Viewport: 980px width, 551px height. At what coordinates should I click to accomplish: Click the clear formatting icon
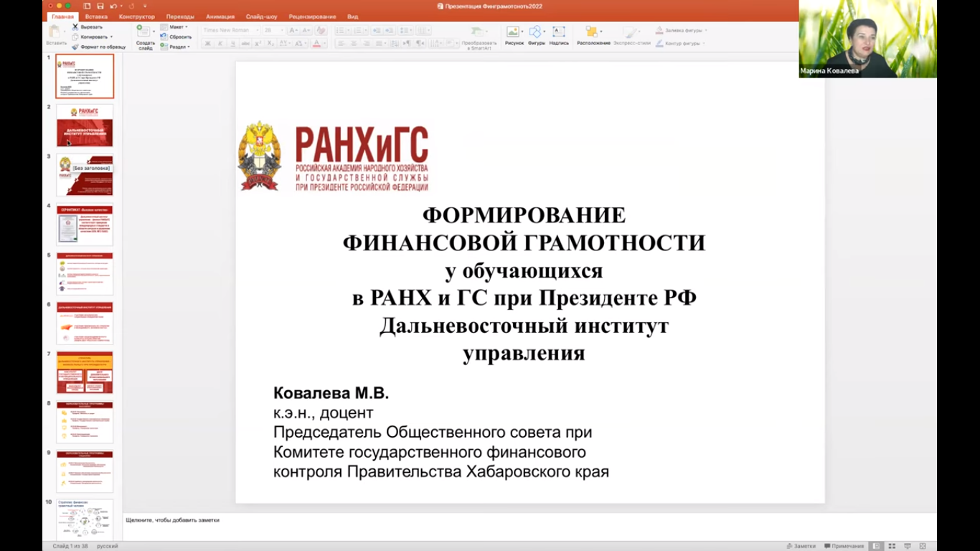[x=321, y=30]
